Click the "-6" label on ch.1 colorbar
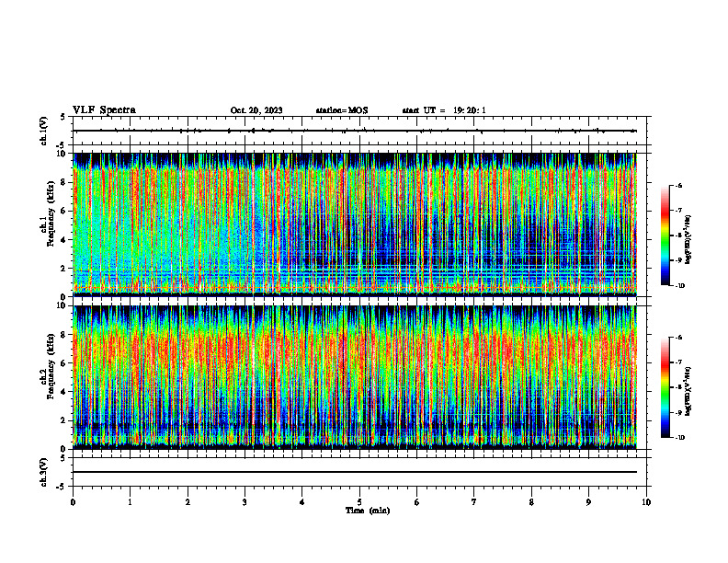Image resolution: width=728 pixels, height=563 pixels. [678, 185]
